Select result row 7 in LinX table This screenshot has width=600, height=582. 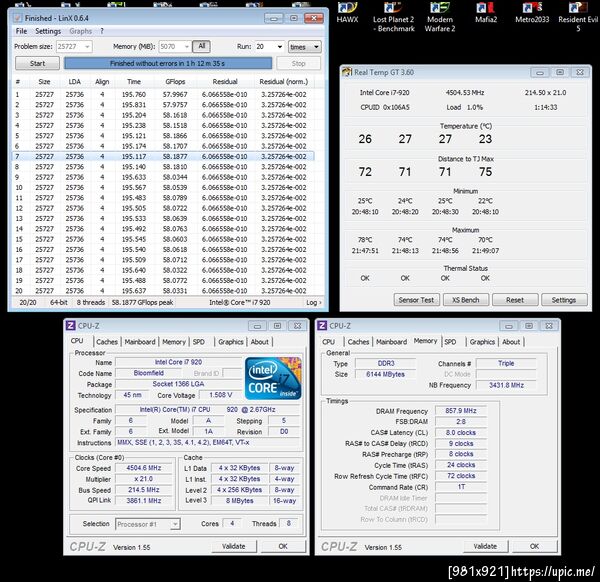point(163,156)
